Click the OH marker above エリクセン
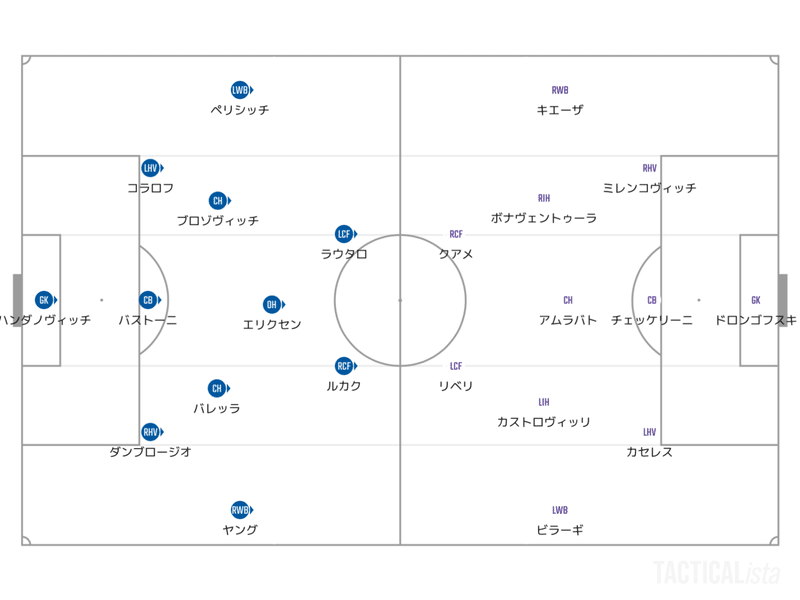 click(x=273, y=305)
